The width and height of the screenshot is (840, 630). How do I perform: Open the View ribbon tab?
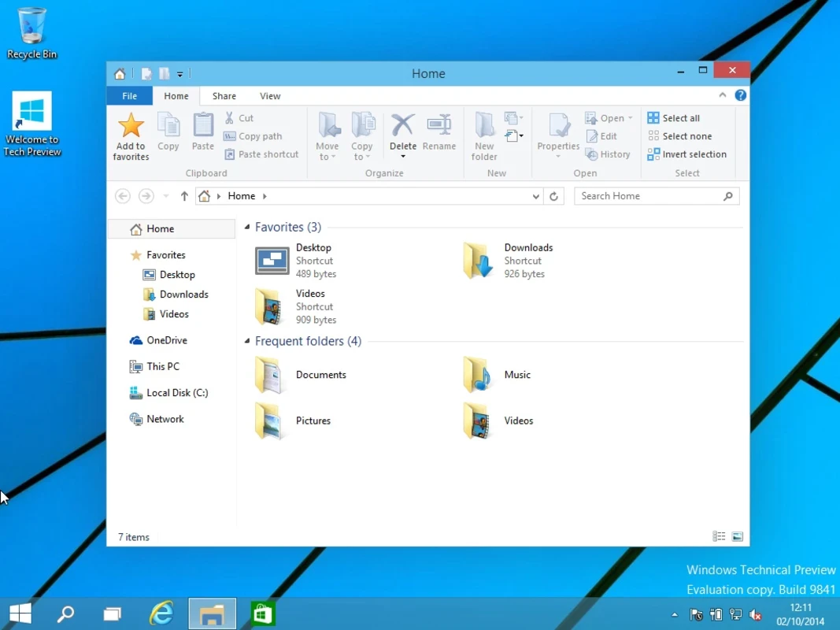click(x=270, y=96)
